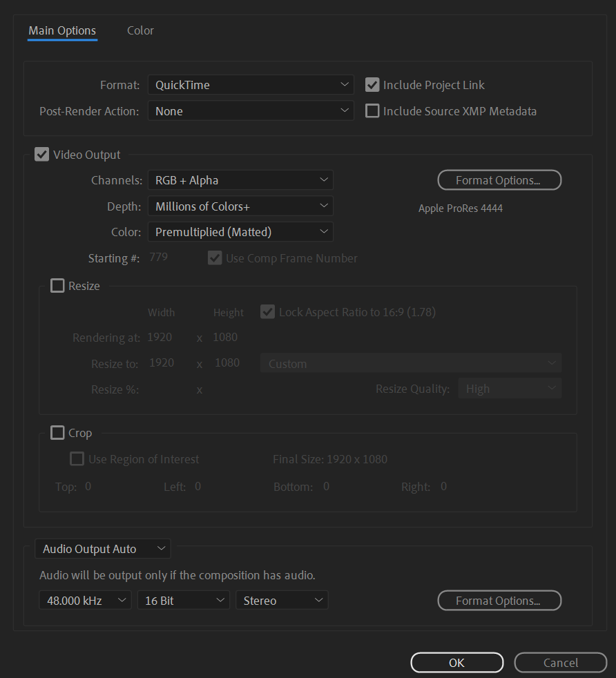The height and width of the screenshot is (678, 616).
Task: Open Format Options for Apple ProRes 4444
Action: point(499,180)
